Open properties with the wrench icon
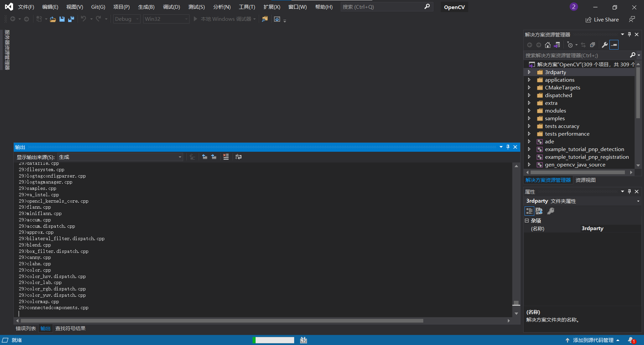This screenshot has width=644, height=345. pos(605,45)
